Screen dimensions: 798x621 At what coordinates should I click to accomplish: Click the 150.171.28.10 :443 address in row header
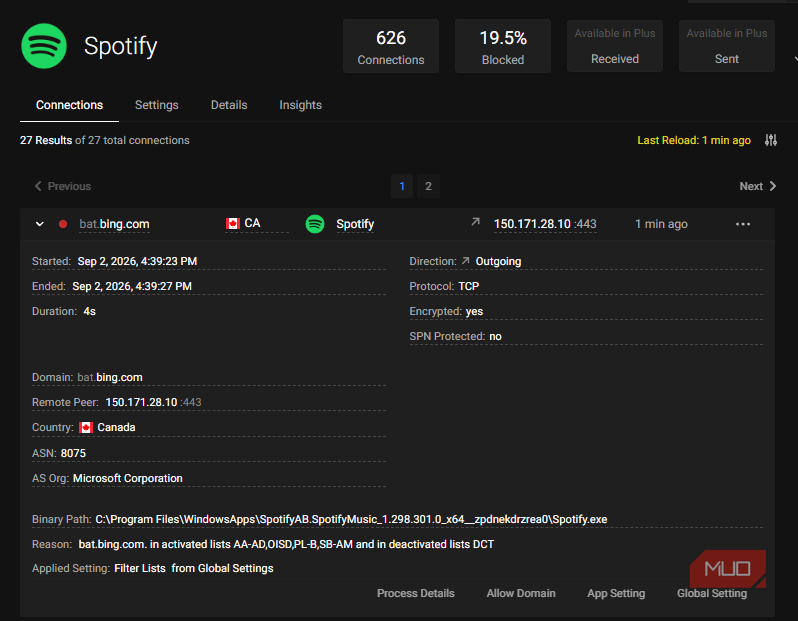click(545, 224)
